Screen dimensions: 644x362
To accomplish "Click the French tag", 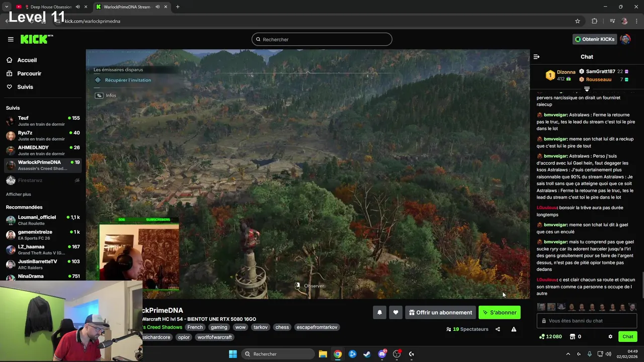I will point(195,327).
